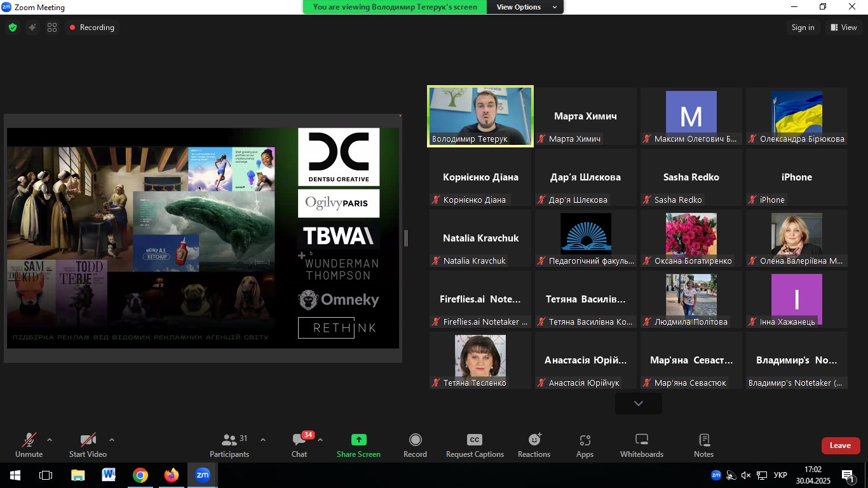Click the green encryption shield icon
Viewport: 868px width, 488px height.
(12, 27)
